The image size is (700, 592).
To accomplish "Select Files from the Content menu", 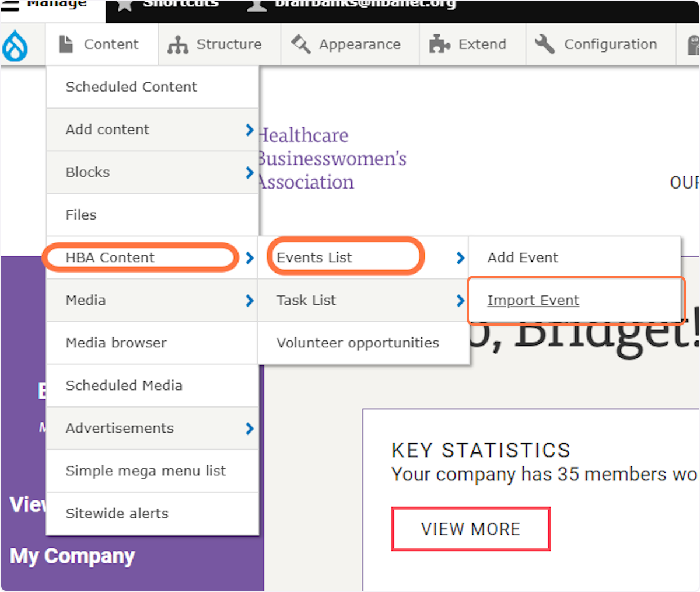I will tap(81, 215).
